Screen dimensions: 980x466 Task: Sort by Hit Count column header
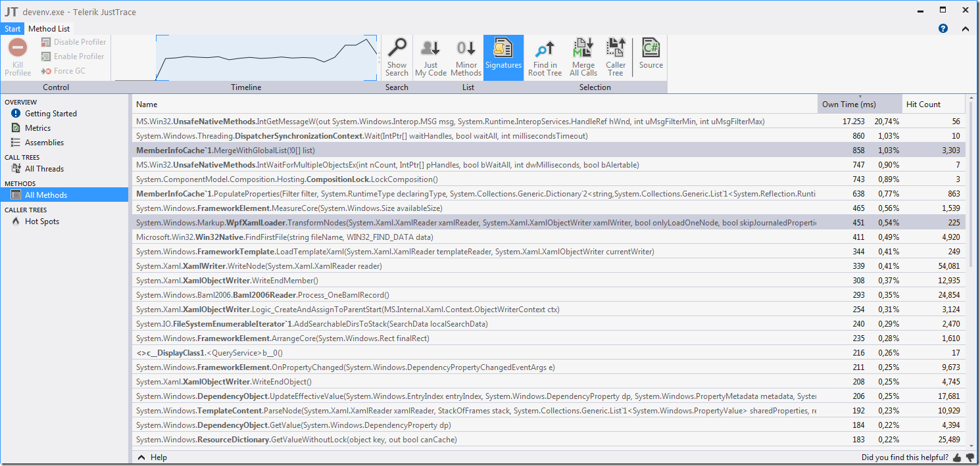pyautogui.click(x=934, y=105)
